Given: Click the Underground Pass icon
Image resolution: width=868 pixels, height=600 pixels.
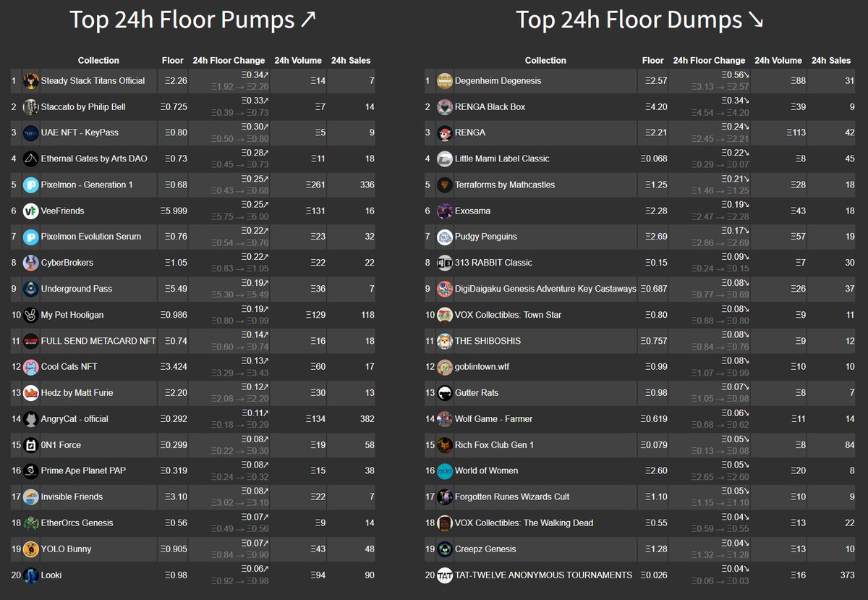Looking at the screenshot, I should (x=30, y=290).
